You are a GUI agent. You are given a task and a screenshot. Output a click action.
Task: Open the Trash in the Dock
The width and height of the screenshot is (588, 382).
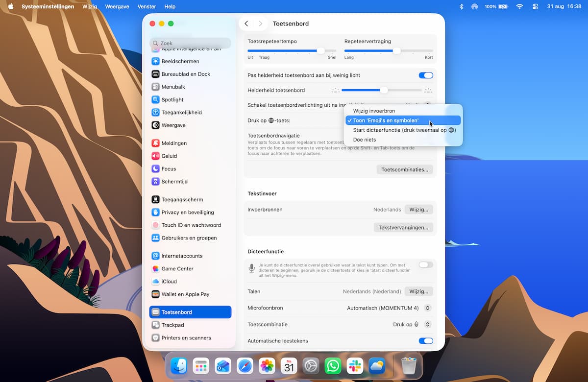tap(409, 365)
